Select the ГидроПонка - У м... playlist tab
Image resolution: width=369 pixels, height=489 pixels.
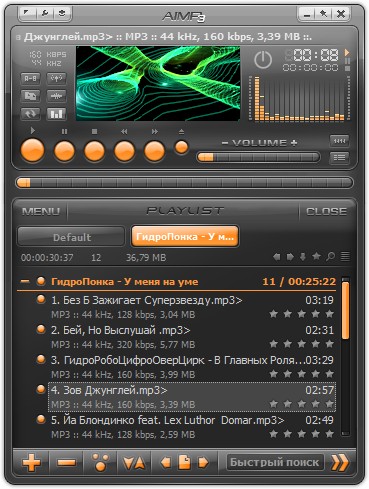(x=185, y=236)
